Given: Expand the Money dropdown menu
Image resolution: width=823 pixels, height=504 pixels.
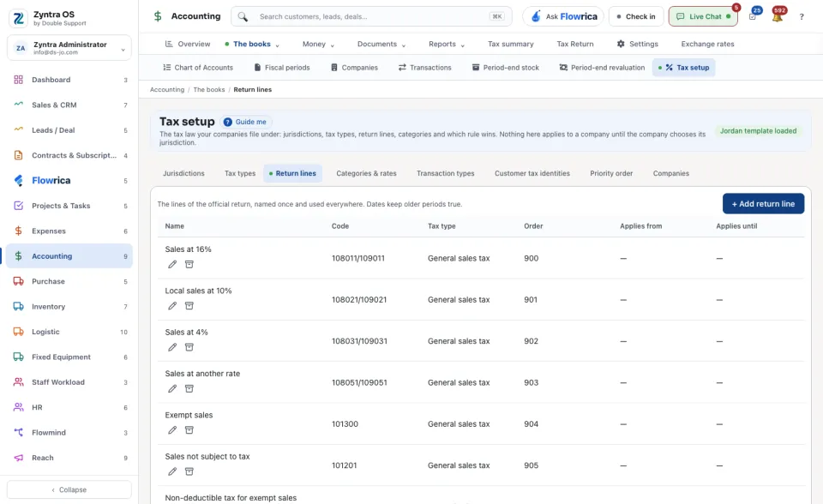Looking at the screenshot, I should point(318,44).
